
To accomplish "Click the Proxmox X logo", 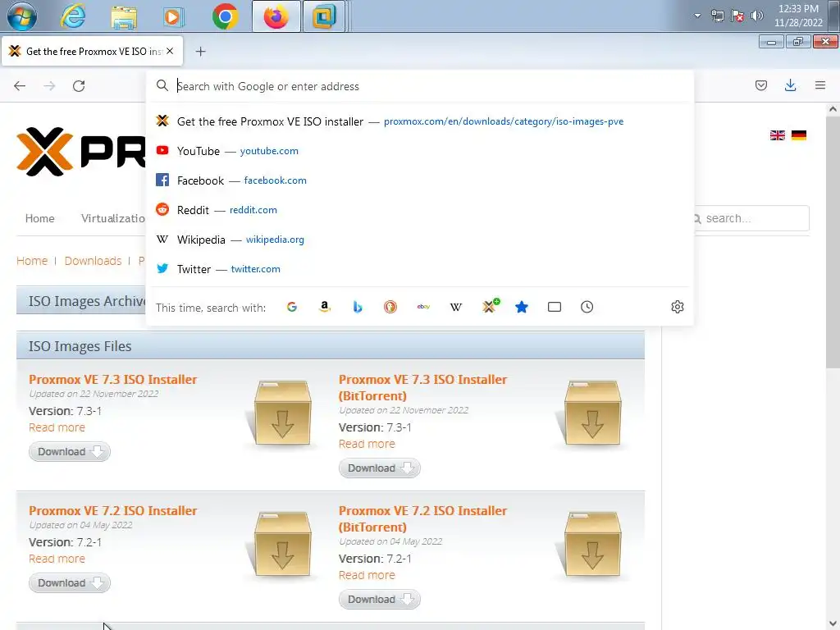I will (x=44, y=152).
